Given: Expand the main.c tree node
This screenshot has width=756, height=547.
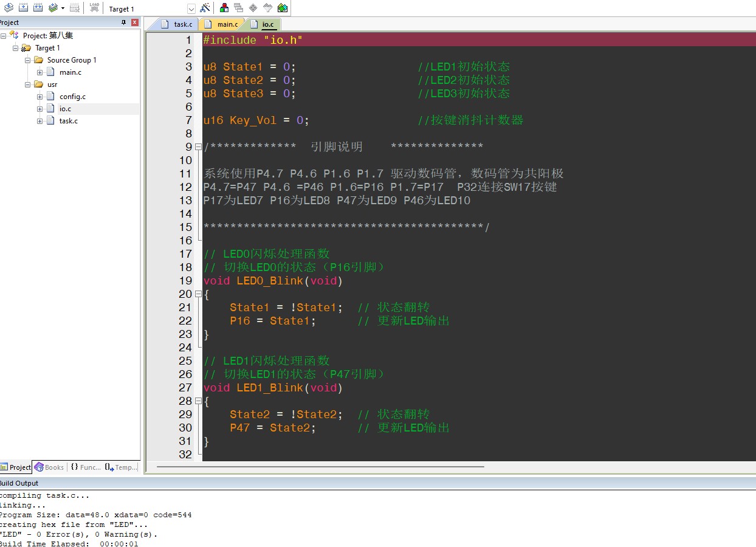Looking at the screenshot, I should (40, 72).
